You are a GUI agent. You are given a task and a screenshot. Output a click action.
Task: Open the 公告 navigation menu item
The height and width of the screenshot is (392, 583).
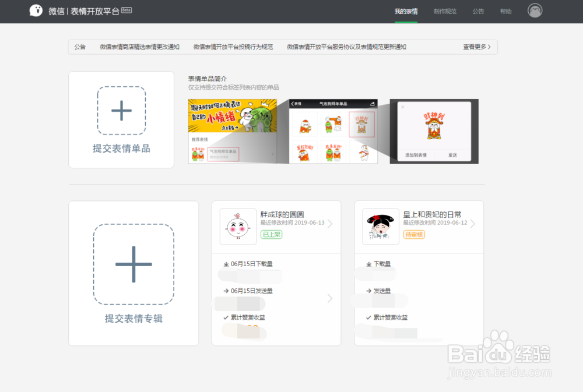[478, 11]
